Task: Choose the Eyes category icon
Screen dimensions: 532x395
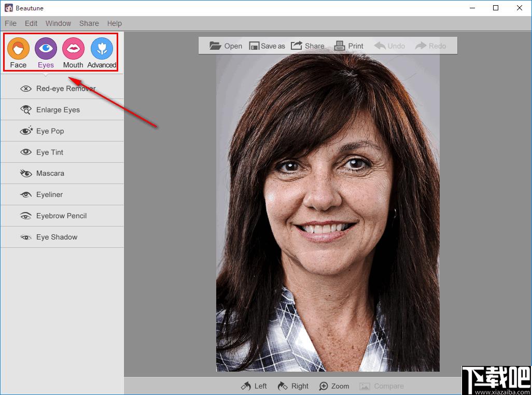Action: tap(46, 49)
